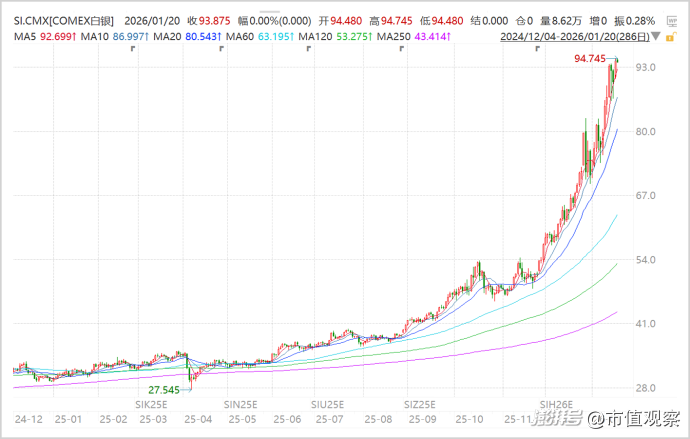Click the 27.545 low price label

[x=165, y=388]
